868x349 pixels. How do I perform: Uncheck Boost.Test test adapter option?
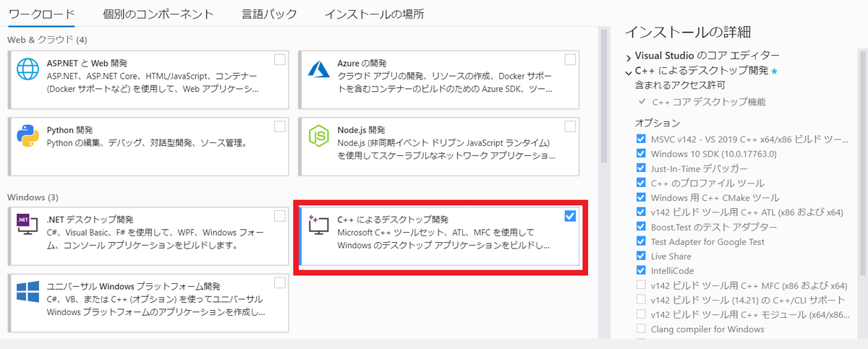click(x=641, y=227)
